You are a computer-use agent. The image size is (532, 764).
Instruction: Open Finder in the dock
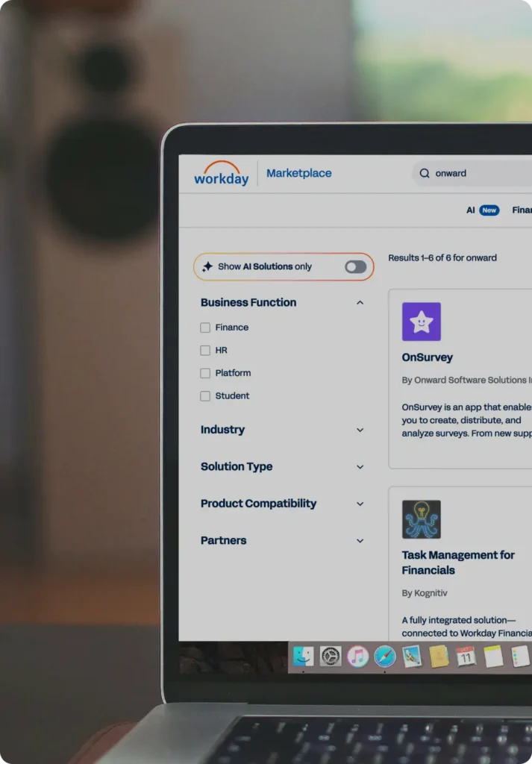tap(303, 656)
